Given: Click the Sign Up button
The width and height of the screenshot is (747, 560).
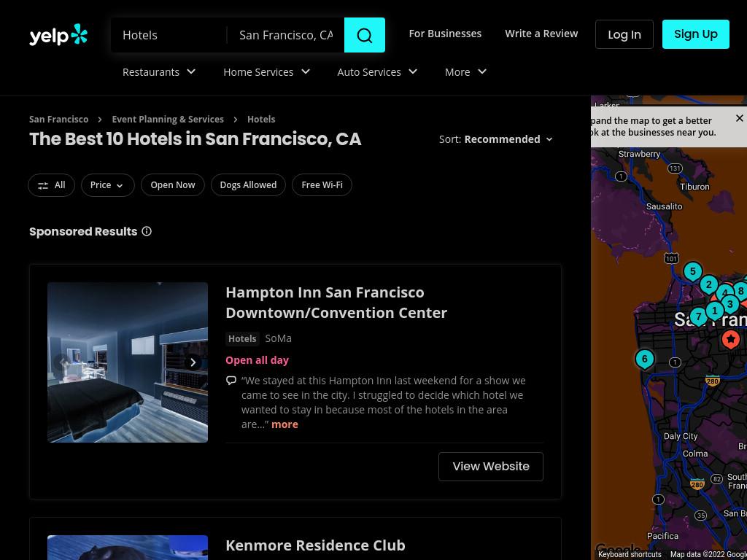Looking at the screenshot, I should coord(695,34).
